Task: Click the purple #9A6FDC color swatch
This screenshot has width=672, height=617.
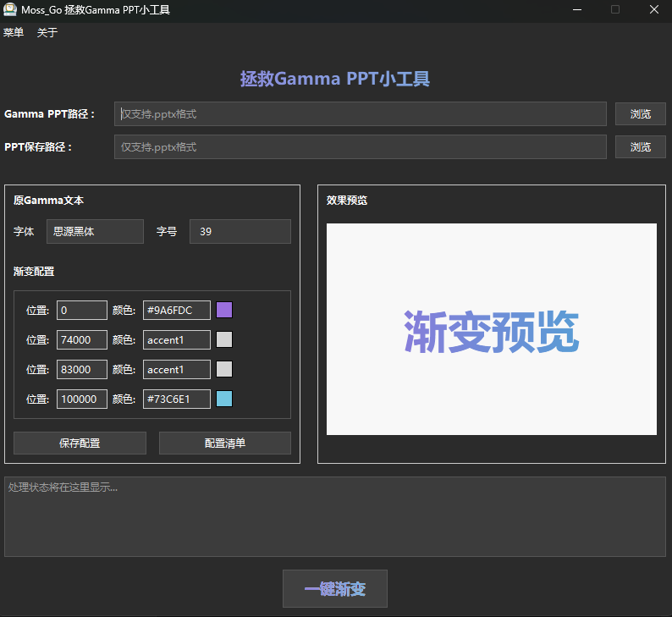Action: pyautogui.click(x=224, y=310)
